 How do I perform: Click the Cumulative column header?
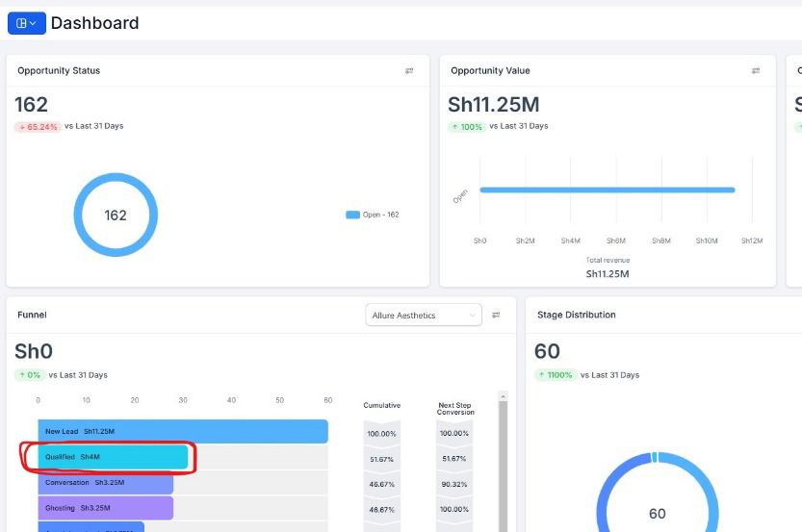point(381,405)
